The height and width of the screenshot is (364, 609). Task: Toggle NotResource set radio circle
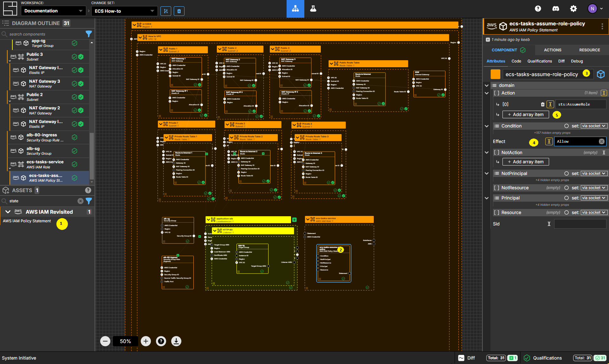tap(567, 188)
